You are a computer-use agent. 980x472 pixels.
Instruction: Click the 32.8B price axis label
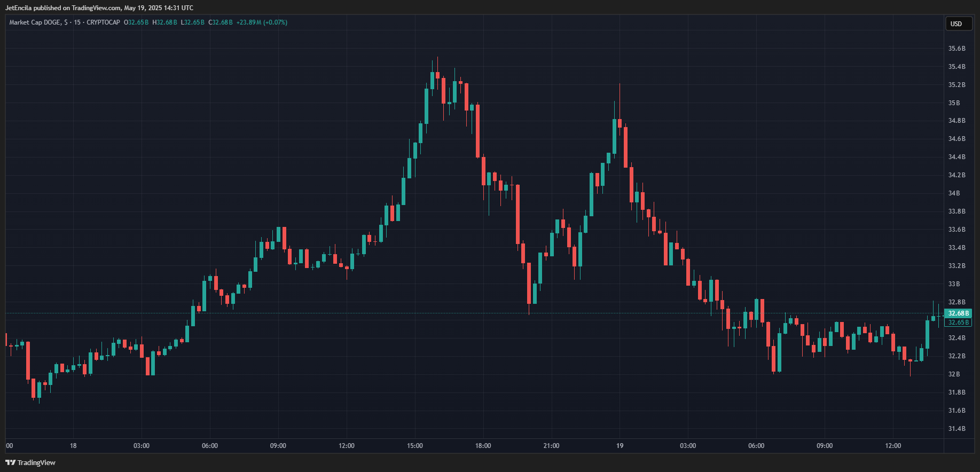pos(957,302)
